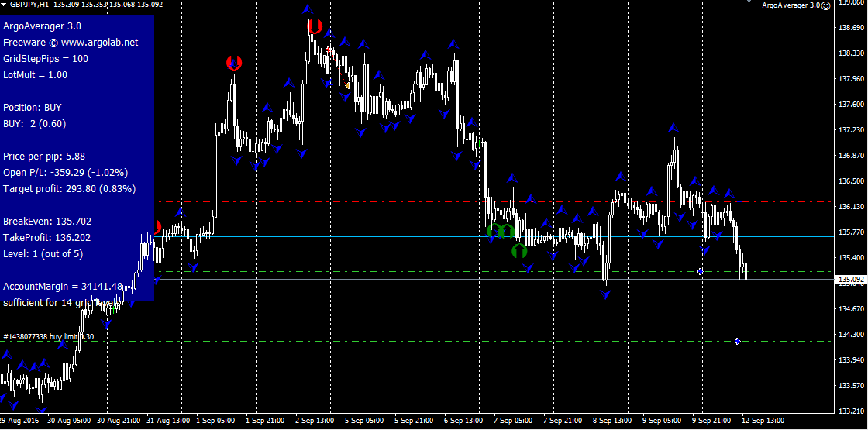Select the red arrow circle at the chart's highest peak
This screenshot has height=430, width=868.
point(315,26)
